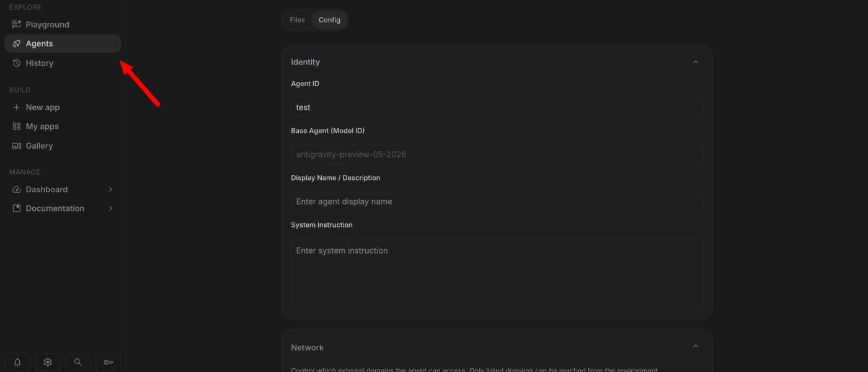Viewport: 868px width, 372px height.
Task: Open API keys with the key icon
Action: point(108,362)
